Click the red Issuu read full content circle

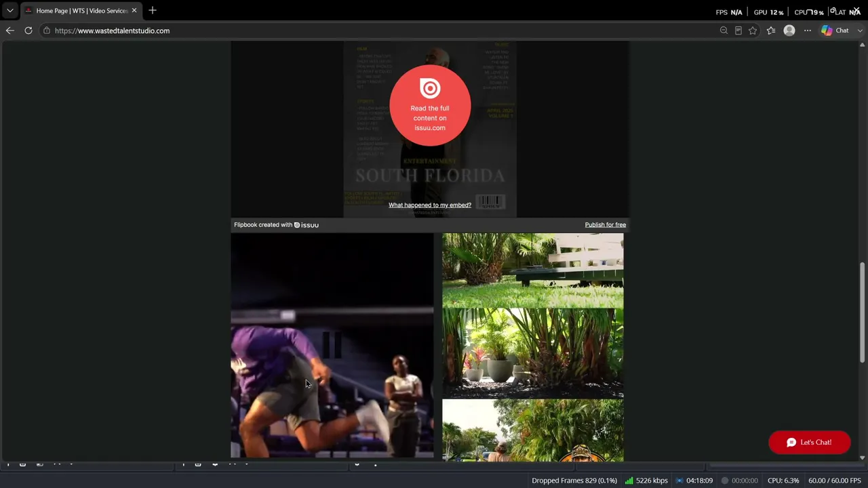click(430, 106)
